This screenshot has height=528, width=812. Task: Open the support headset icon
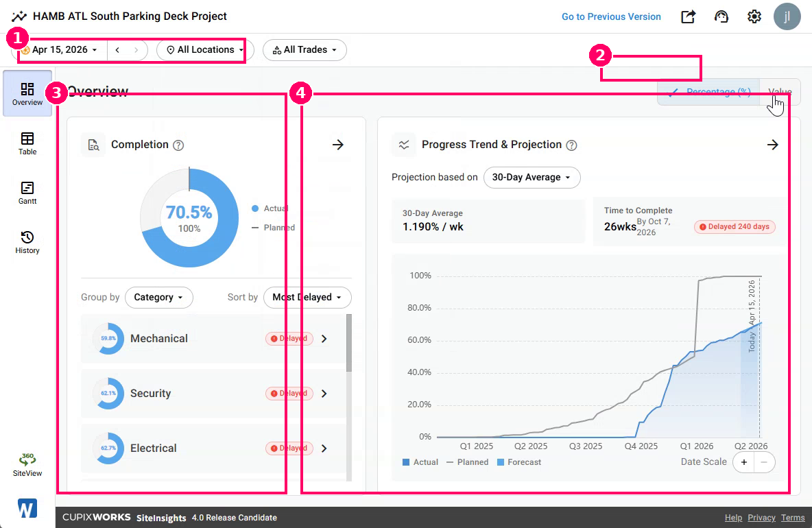[721, 16]
